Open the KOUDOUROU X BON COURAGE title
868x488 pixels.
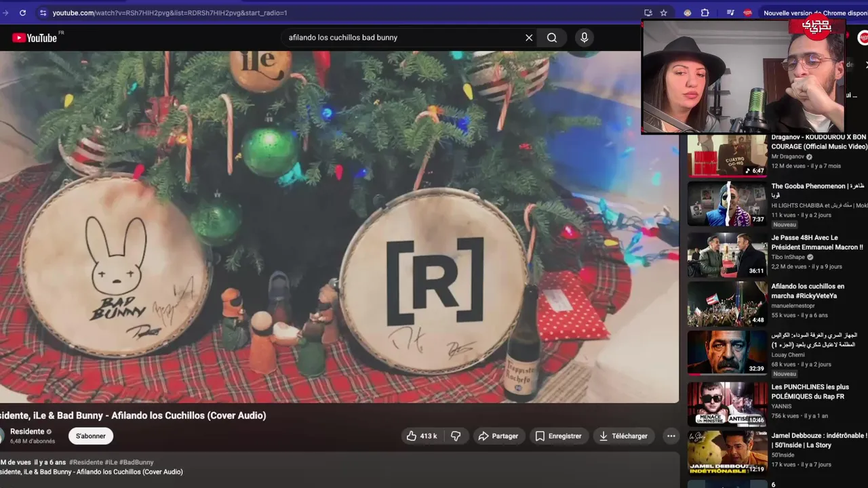click(819, 142)
